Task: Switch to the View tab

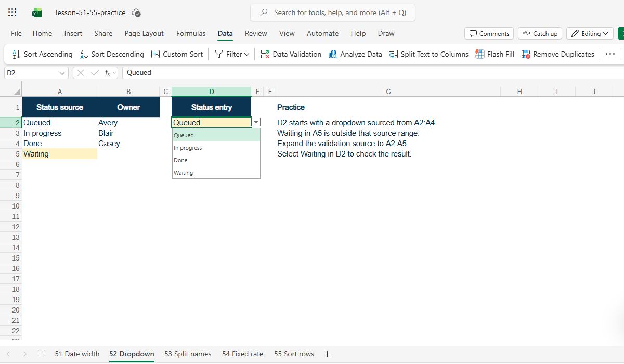Action: (x=287, y=33)
